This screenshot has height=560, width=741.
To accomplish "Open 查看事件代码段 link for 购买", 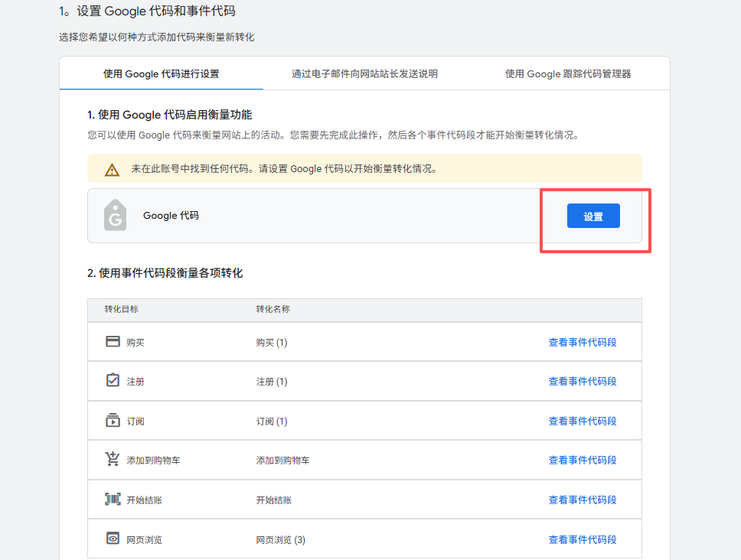I will point(582,342).
